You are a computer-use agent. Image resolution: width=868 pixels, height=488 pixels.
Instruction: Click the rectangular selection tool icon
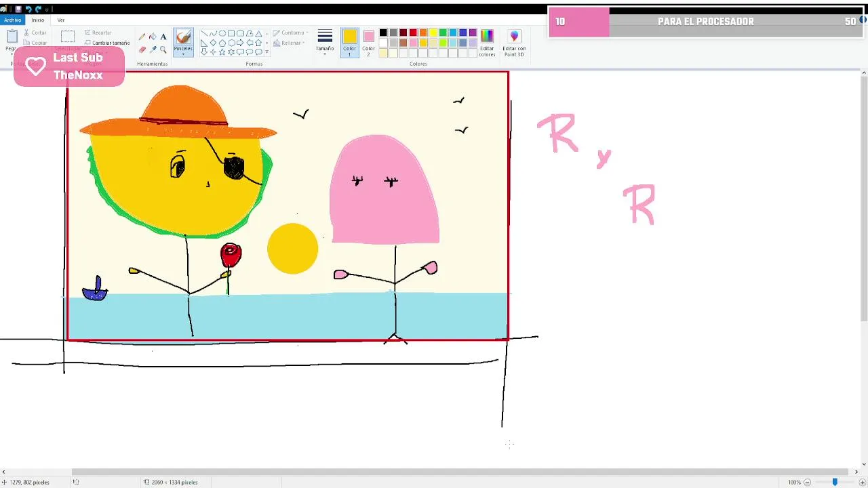[x=68, y=37]
